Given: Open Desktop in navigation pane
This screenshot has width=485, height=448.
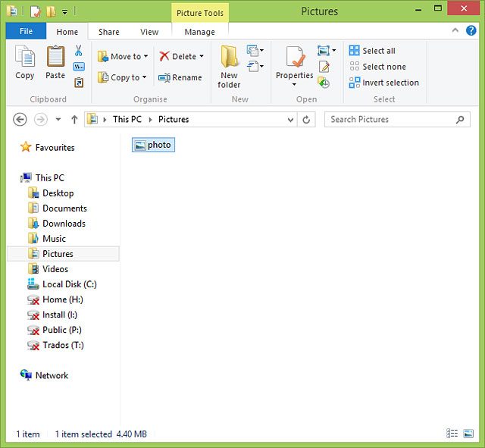Looking at the screenshot, I should point(51,193).
